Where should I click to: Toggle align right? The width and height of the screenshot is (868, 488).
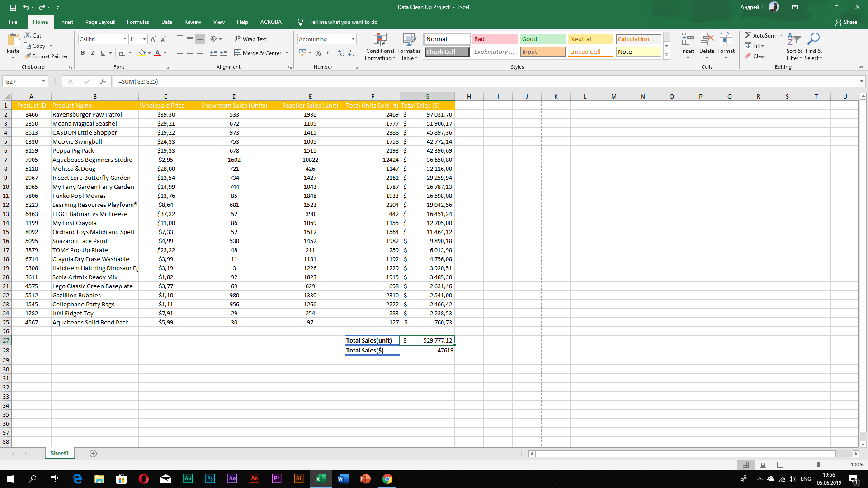200,53
